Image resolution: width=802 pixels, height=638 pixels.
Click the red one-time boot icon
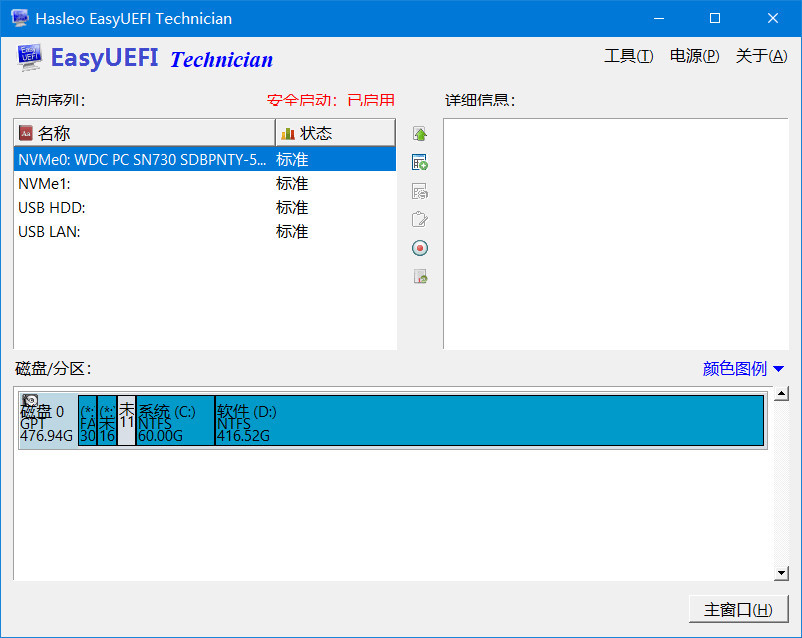[420, 248]
